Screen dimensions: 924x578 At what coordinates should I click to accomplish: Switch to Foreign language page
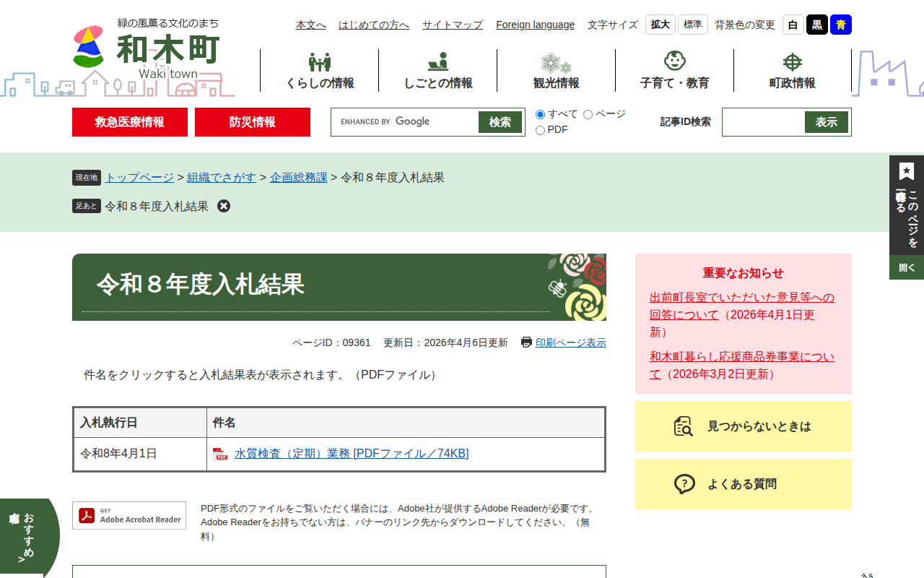coord(535,24)
